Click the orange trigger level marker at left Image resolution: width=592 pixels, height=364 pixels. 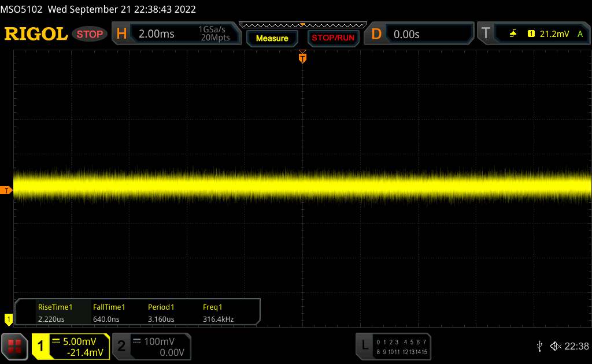click(x=6, y=191)
